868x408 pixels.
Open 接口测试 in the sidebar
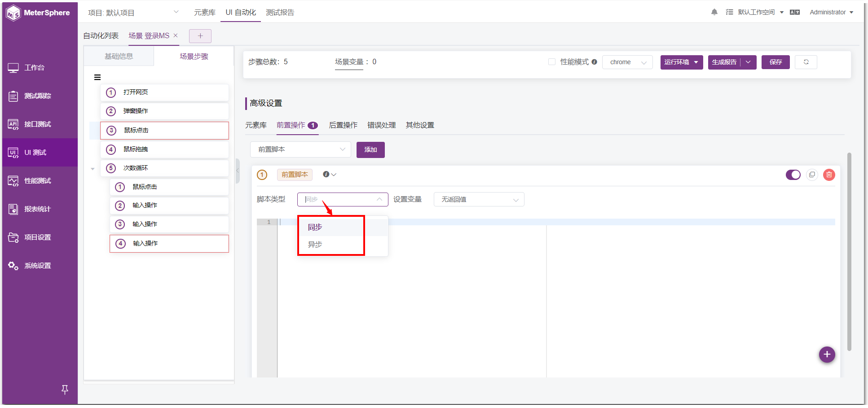(40, 124)
